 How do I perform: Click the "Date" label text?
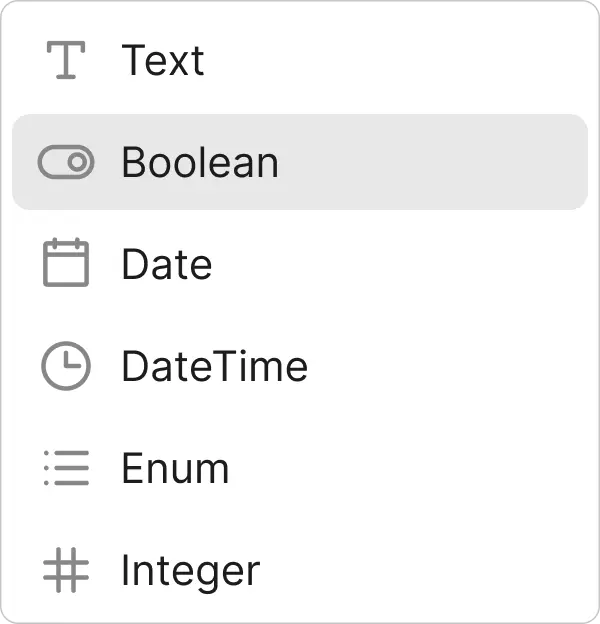(x=167, y=264)
